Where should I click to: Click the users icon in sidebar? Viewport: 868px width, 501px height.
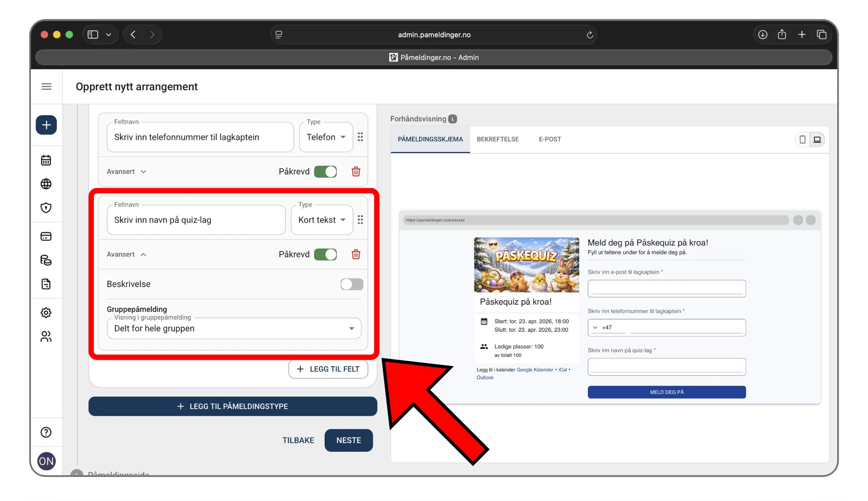[x=46, y=336]
